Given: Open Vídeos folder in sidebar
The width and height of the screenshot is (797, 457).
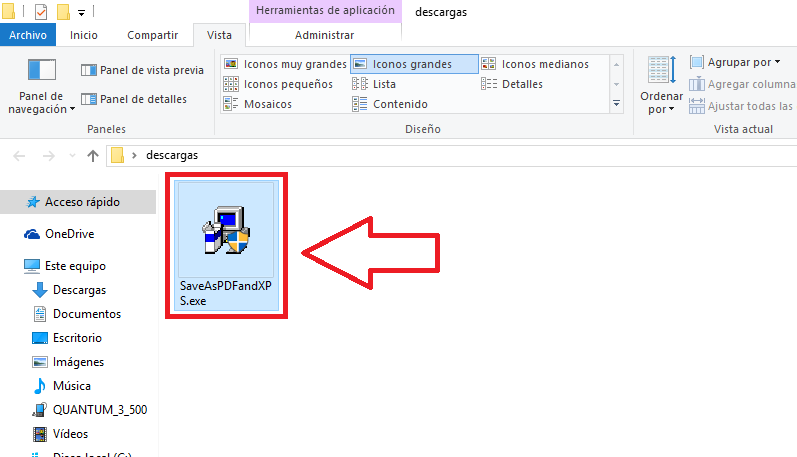Looking at the screenshot, I should [x=60, y=434].
